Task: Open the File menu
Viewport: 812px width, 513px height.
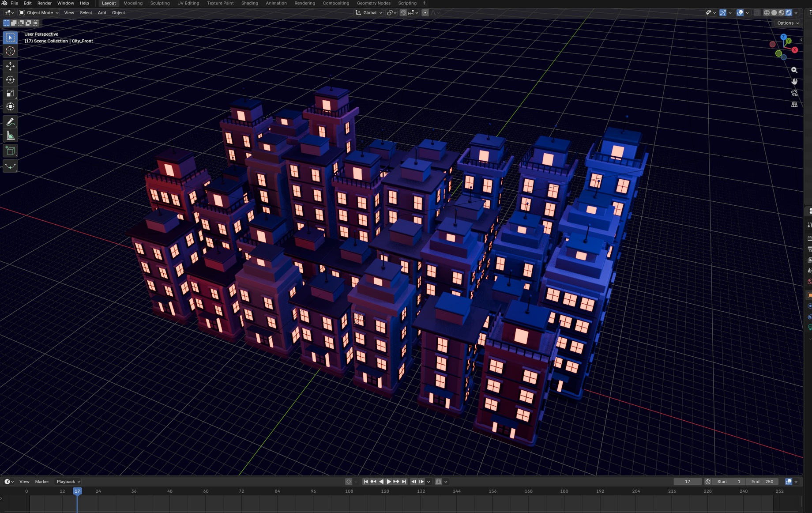Action: [x=14, y=3]
